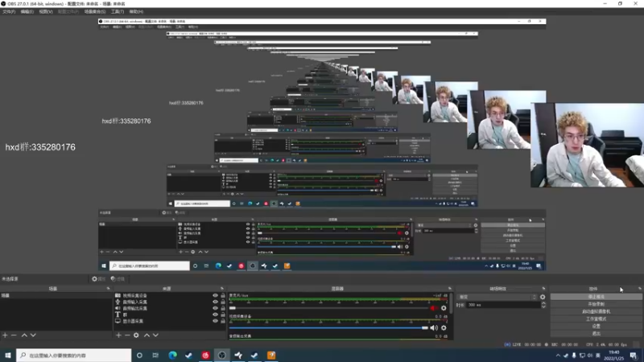Open settings gear for desktop audio mixer

click(444, 308)
